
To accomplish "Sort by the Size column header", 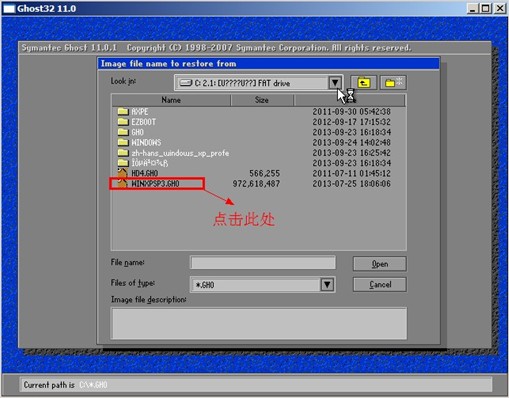I will [262, 100].
